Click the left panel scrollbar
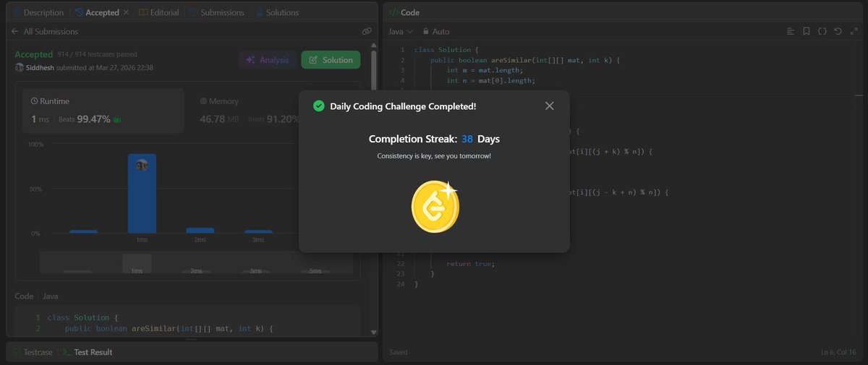The height and width of the screenshot is (365, 868). (374, 189)
